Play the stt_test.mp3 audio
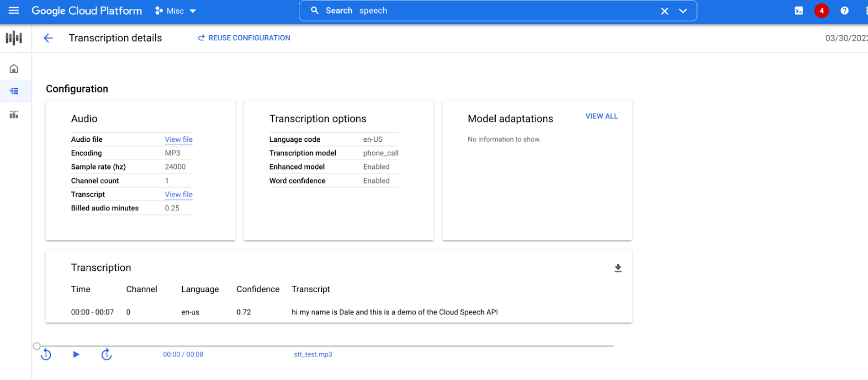 coord(76,354)
